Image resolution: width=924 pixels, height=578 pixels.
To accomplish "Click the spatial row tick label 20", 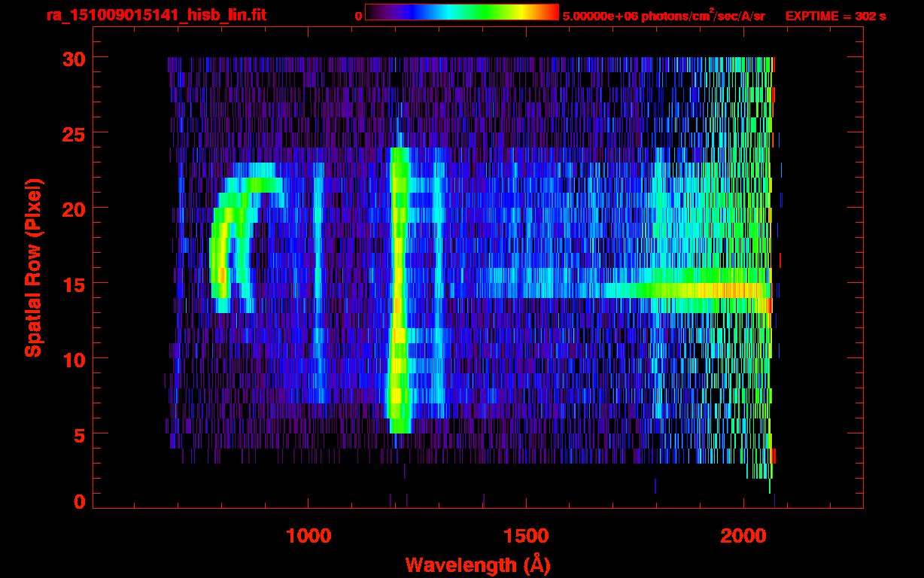I will (x=74, y=208).
